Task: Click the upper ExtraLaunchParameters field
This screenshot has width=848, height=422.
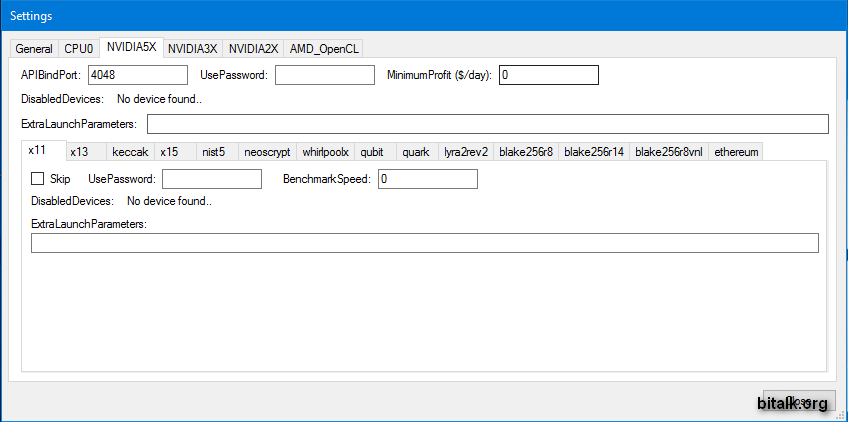Action: (488, 124)
